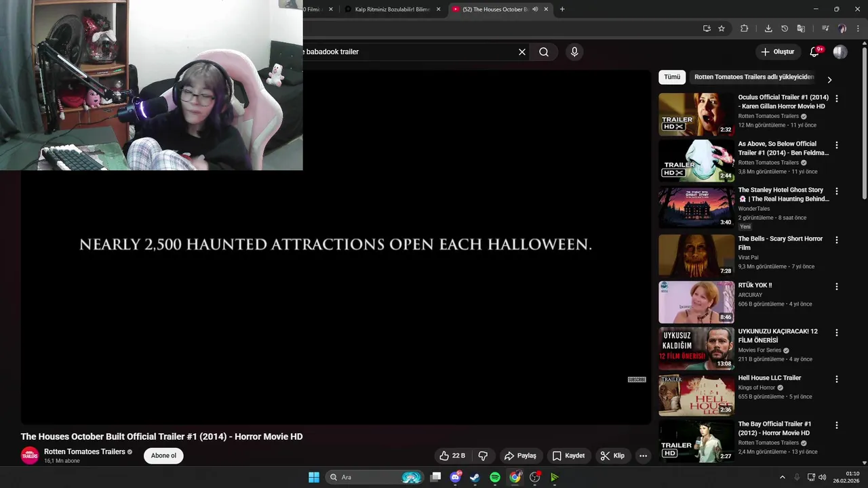
Task: Open the browser extensions puzzle icon
Action: (x=745, y=28)
